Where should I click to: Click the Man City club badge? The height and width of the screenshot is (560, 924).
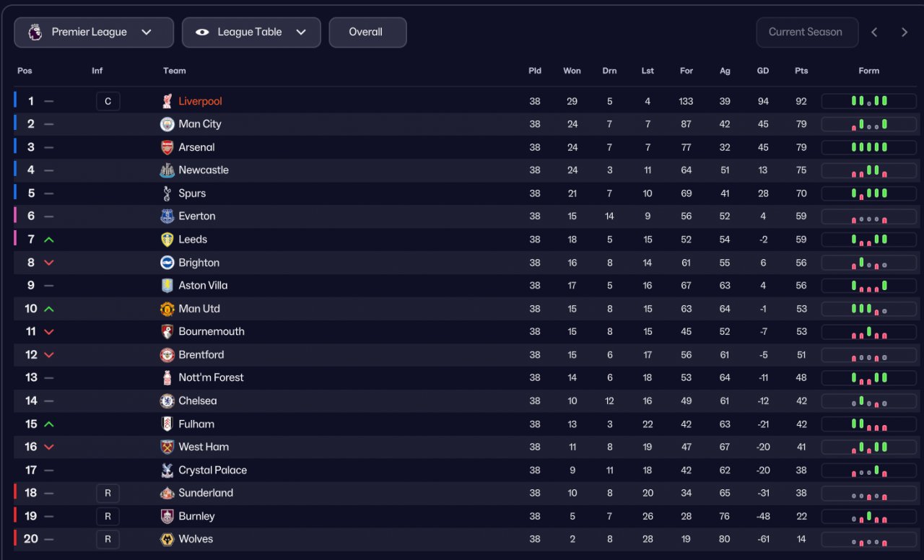pyautogui.click(x=167, y=124)
